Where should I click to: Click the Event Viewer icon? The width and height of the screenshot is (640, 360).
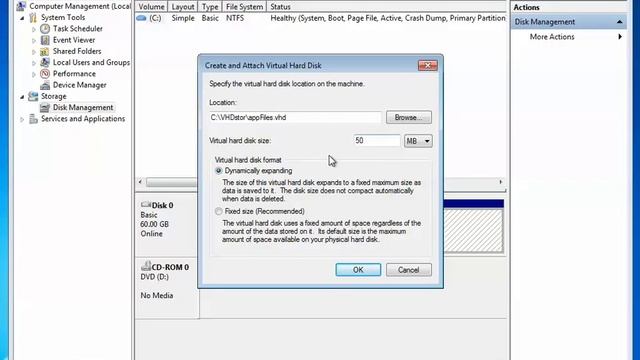(x=45, y=40)
